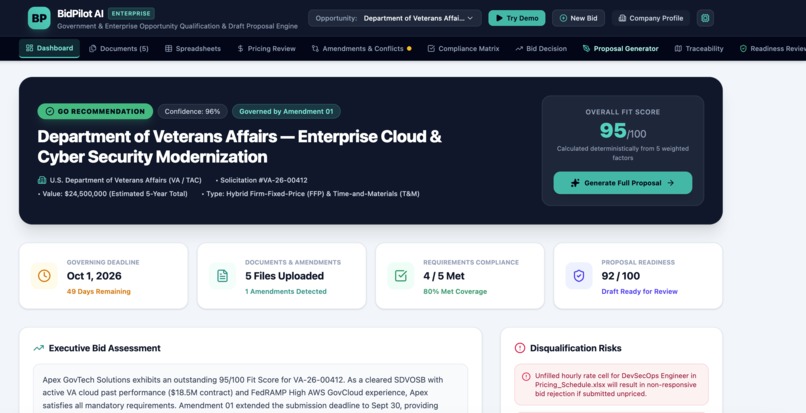Click the yellow alert dot on Amendments tab
The width and height of the screenshot is (806, 413).
pyautogui.click(x=409, y=49)
